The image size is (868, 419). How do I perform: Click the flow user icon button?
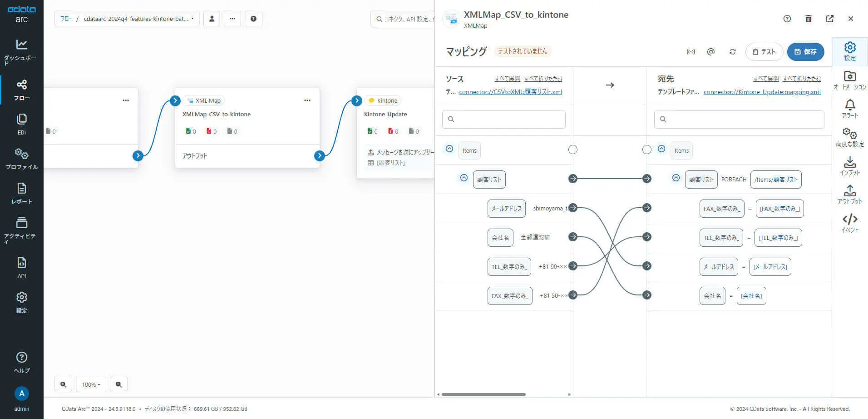(212, 19)
